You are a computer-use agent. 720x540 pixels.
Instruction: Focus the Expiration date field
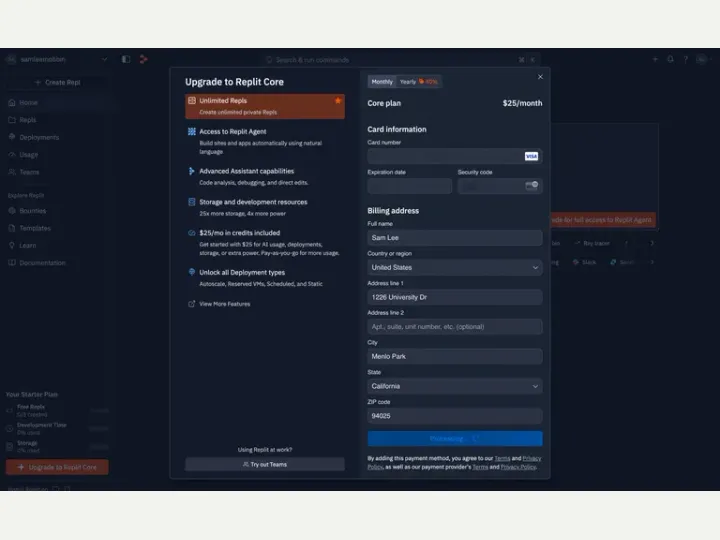pos(410,186)
